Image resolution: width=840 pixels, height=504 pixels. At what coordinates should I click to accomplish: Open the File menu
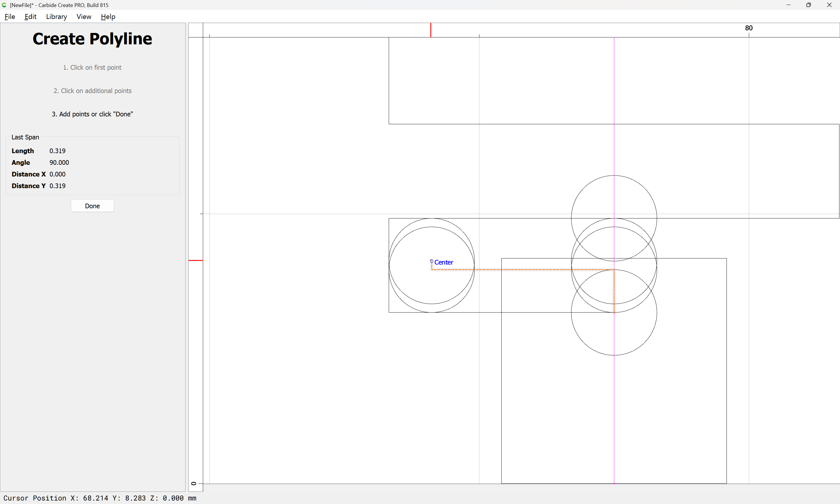(10, 17)
